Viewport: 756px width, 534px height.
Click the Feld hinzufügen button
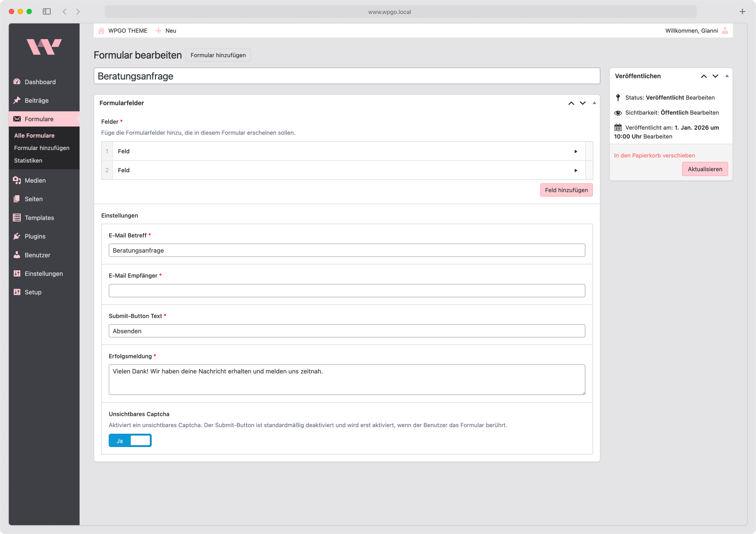(x=566, y=190)
